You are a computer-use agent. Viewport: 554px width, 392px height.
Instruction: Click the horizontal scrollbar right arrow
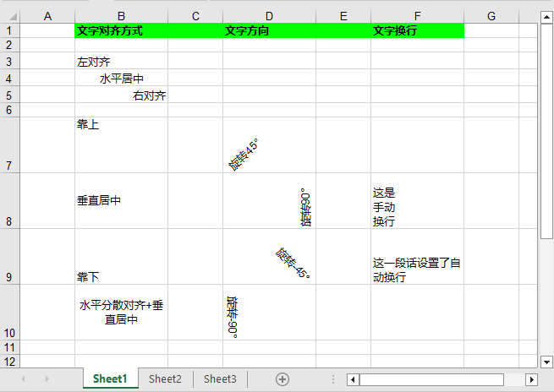tap(531, 379)
